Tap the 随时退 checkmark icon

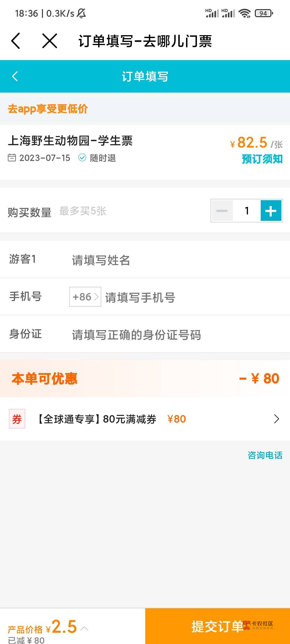pyautogui.click(x=82, y=158)
